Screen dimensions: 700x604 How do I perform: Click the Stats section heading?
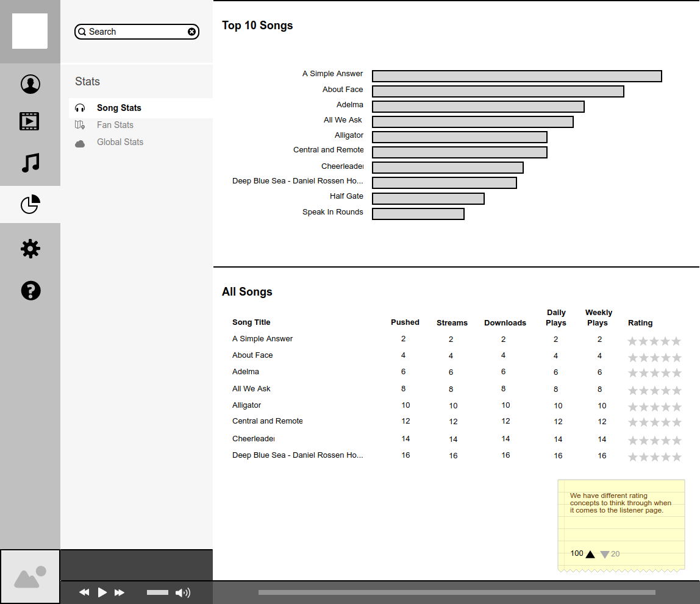88,81
